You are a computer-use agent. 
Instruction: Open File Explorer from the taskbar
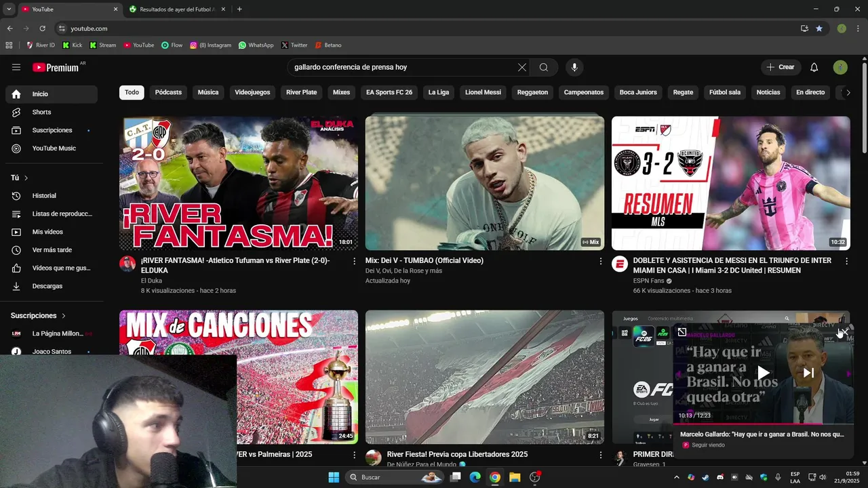515,477
